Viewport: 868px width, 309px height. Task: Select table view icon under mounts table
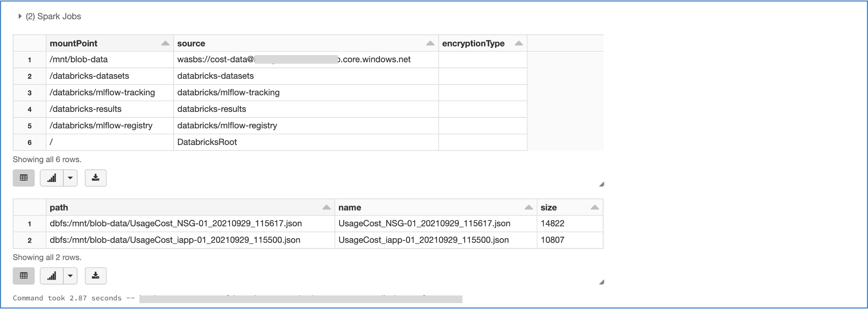tap(24, 178)
